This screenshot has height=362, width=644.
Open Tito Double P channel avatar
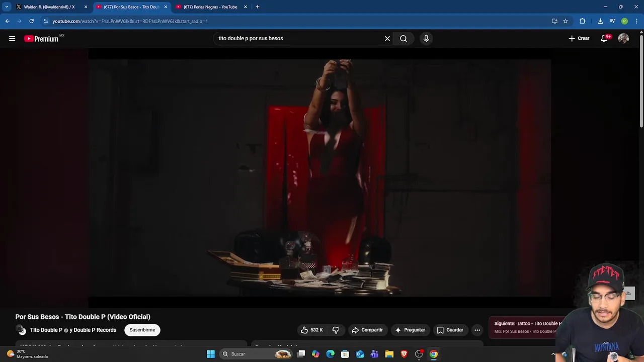pos(21,330)
